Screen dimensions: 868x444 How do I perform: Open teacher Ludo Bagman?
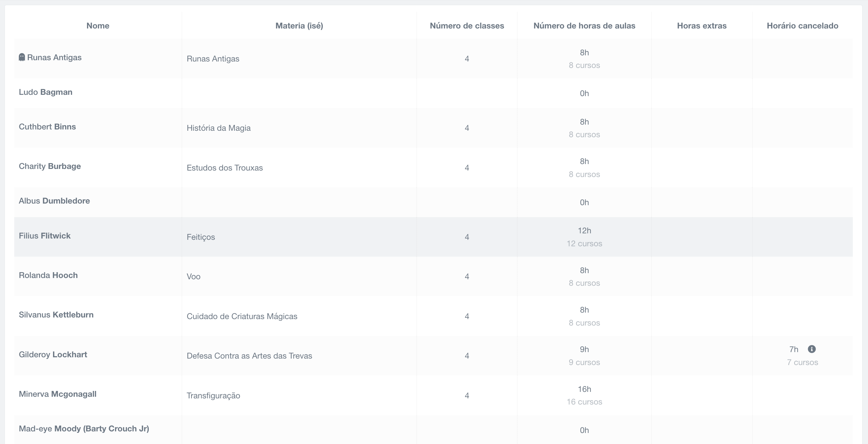coord(46,92)
